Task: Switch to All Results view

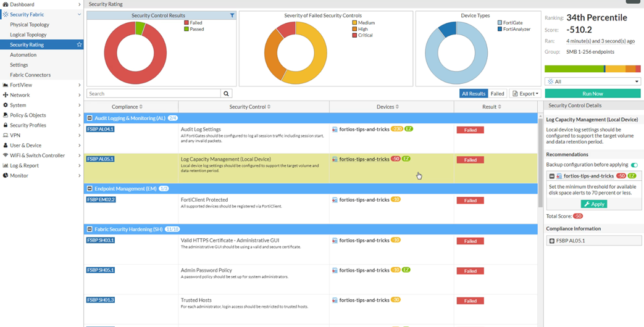Action: pos(474,94)
